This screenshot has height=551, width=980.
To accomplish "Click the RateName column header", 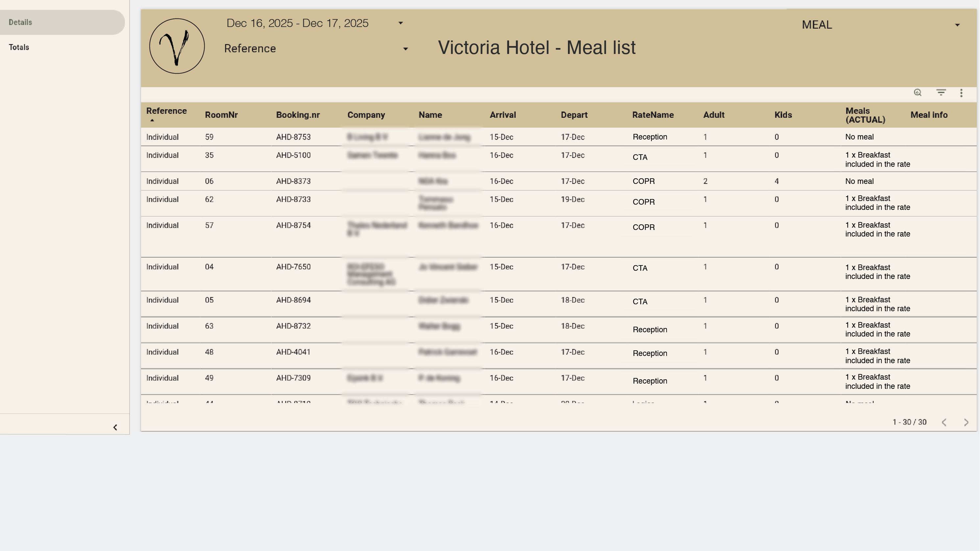I will pos(653,115).
